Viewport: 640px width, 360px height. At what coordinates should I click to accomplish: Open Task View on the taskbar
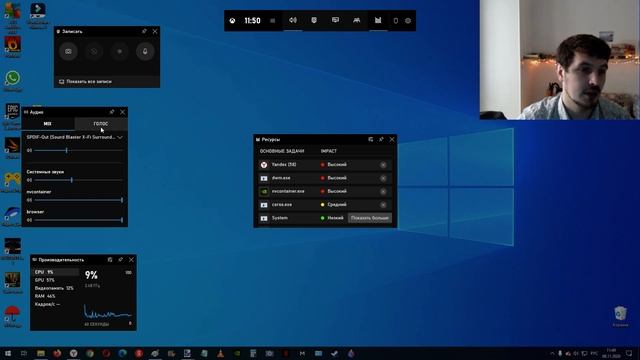pos(24,353)
